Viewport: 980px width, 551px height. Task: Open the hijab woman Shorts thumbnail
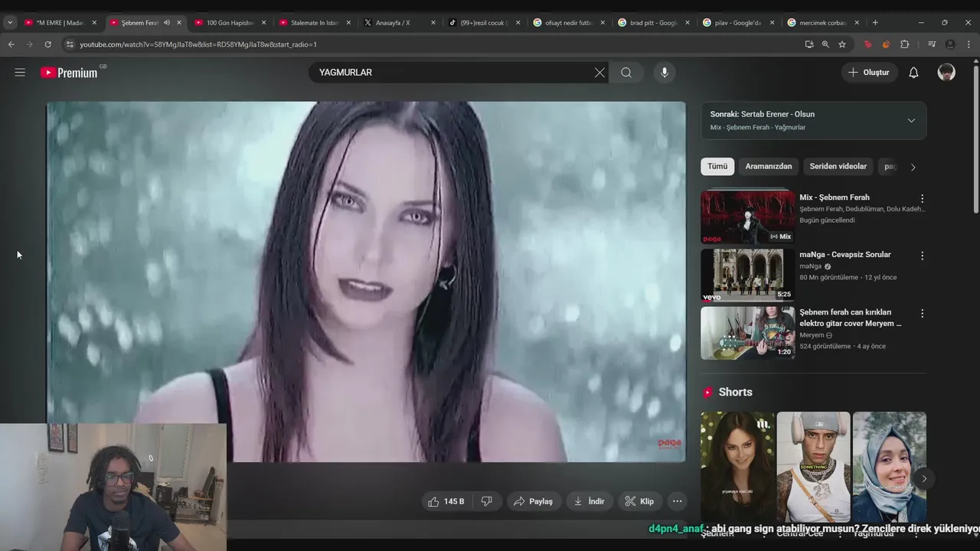890,467
